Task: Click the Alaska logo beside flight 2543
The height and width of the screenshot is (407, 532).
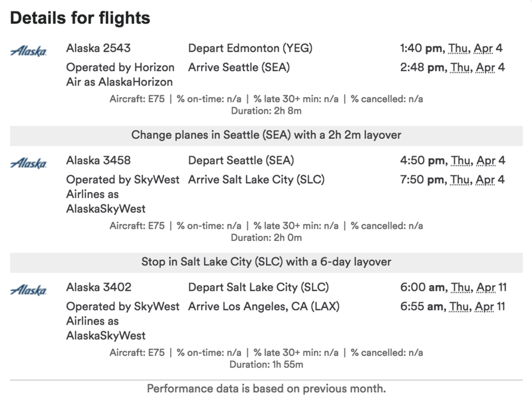Action: 28,51
